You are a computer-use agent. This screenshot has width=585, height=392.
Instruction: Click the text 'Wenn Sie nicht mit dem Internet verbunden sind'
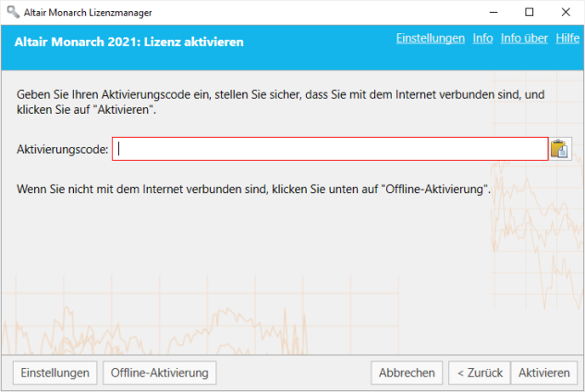tap(142, 190)
